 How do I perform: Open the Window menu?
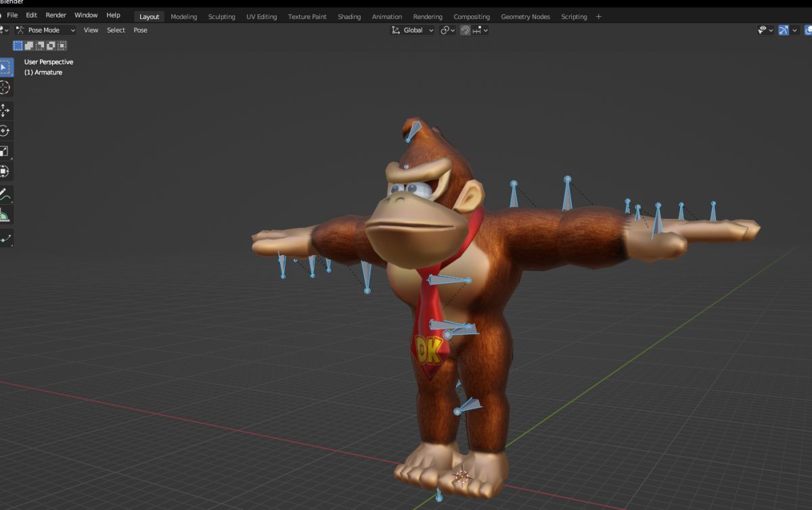click(86, 15)
